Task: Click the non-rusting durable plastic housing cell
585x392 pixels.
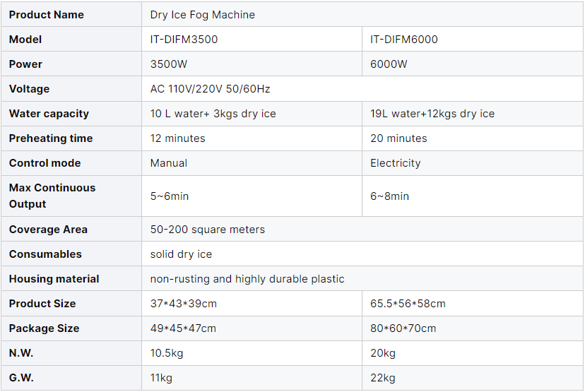Action: coord(247,279)
